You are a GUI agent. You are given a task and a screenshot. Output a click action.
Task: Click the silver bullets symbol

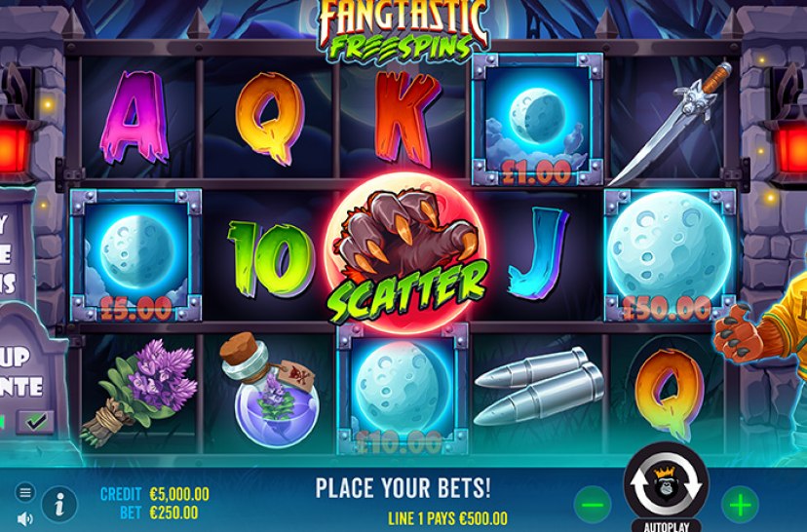pyautogui.click(x=539, y=386)
